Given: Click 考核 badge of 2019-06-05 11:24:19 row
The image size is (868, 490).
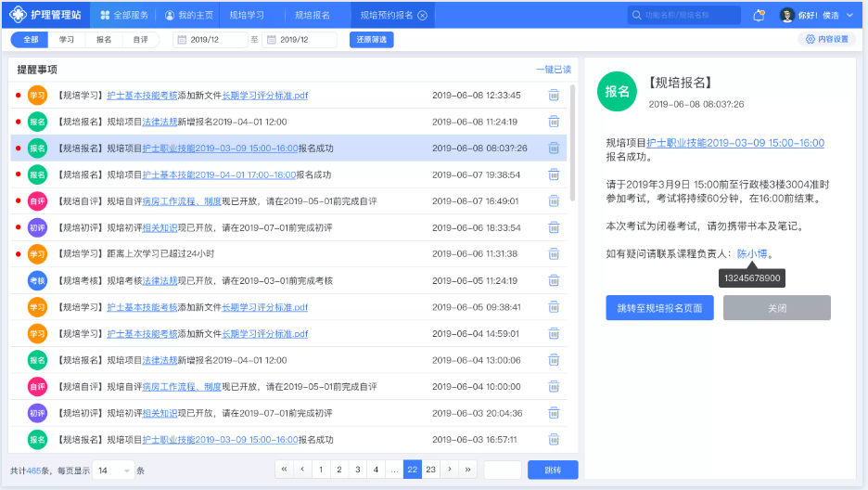Looking at the screenshot, I should coord(37,280).
